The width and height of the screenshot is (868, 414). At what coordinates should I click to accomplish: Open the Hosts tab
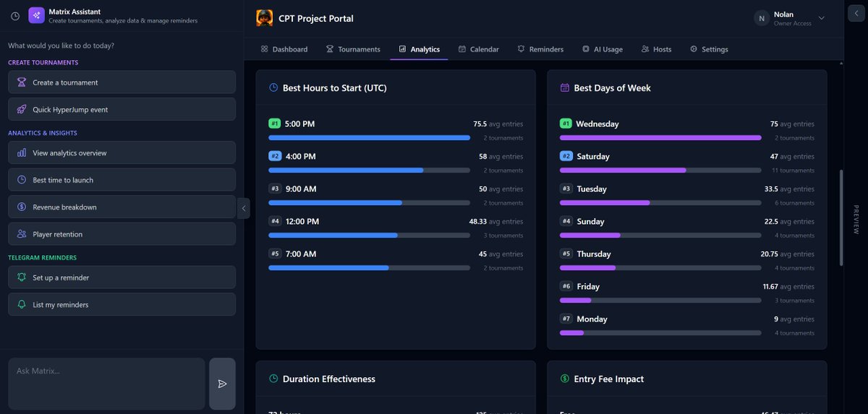tap(656, 49)
